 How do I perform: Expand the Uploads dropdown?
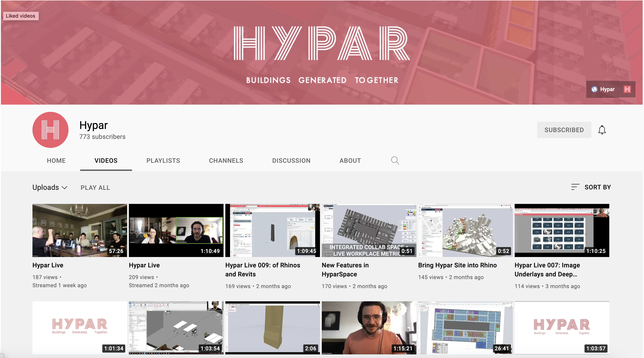pos(50,187)
